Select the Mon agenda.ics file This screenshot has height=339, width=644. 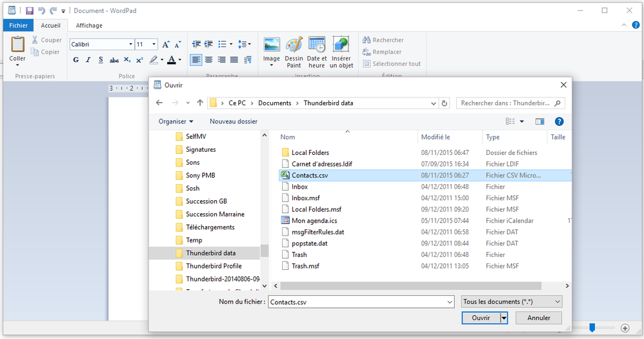314,221
